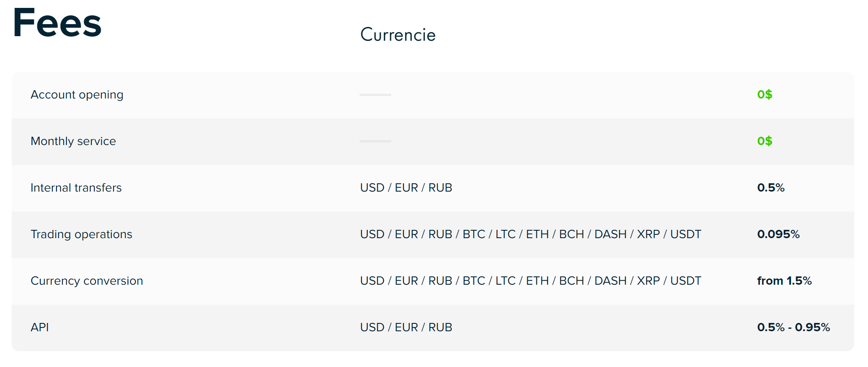Click the 0.5% Internal transfers fee

click(x=770, y=188)
